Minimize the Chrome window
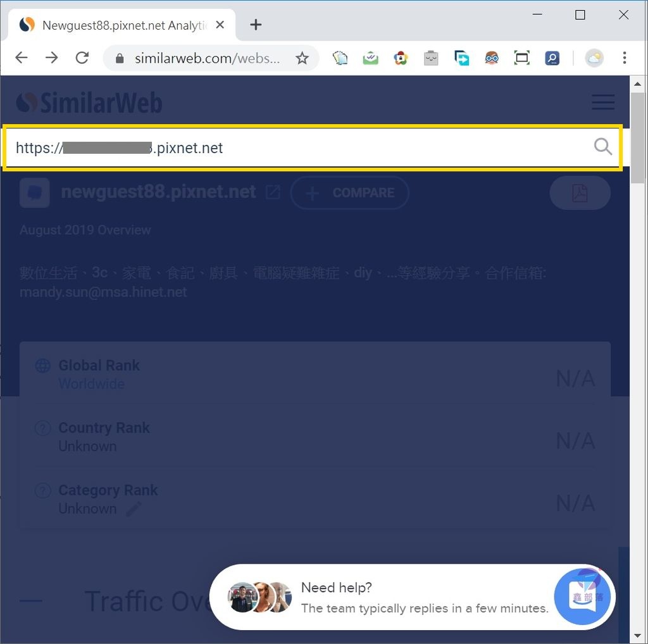This screenshot has height=644, width=648. tap(537, 15)
